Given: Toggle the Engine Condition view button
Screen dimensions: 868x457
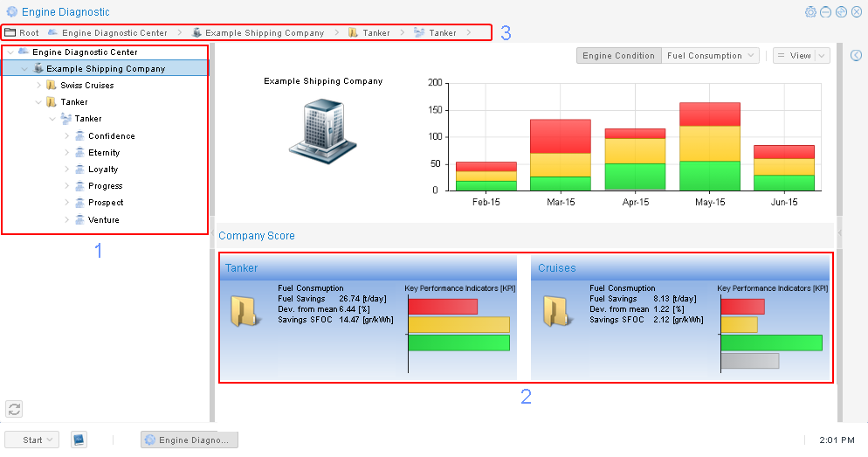Looking at the screenshot, I should (x=618, y=55).
